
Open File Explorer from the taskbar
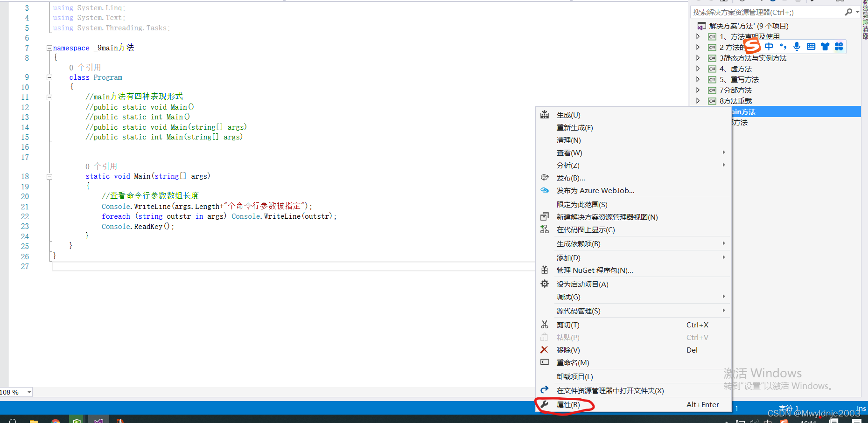34,421
